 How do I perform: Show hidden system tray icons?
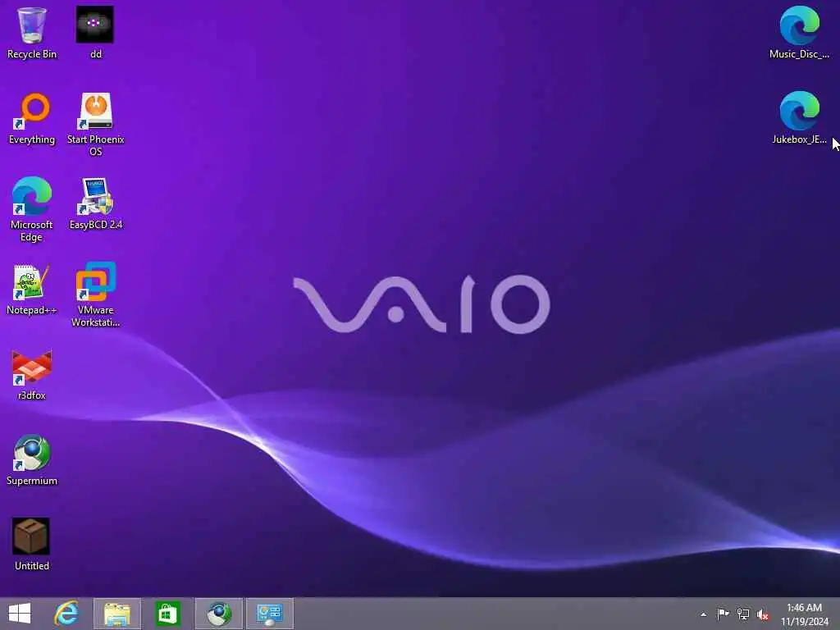(703, 614)
